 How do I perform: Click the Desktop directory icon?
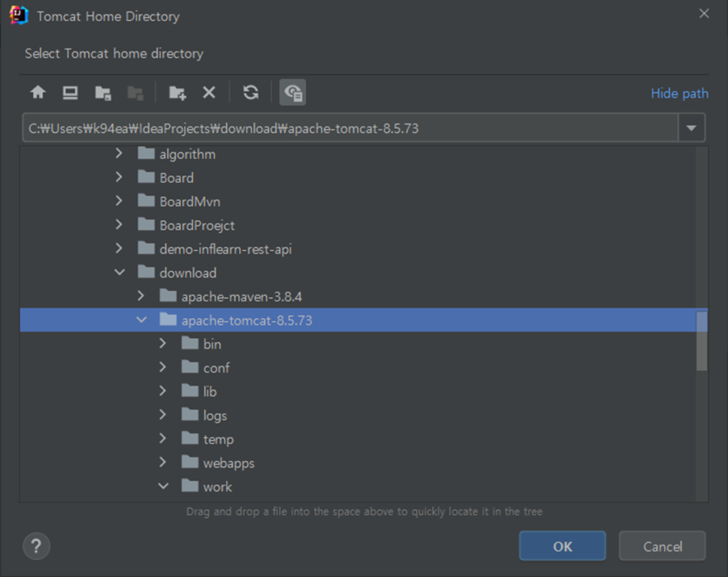coord(70,92)
